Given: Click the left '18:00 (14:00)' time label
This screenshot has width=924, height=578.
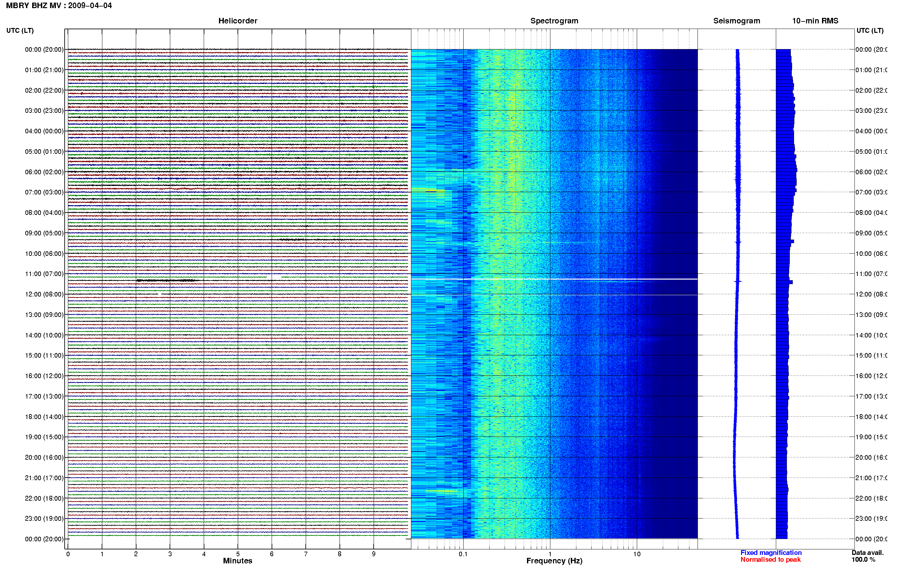Looking at the screenshot, I should point(44,417).
